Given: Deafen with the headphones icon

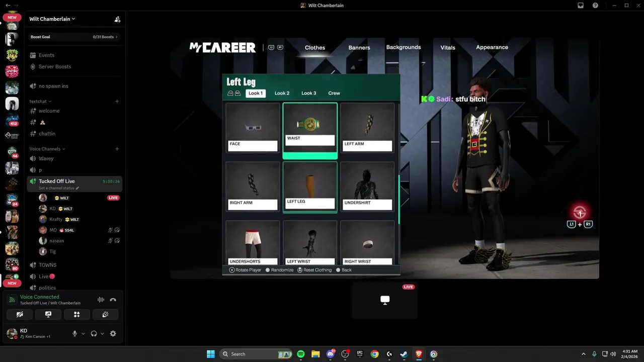Looking at the screenshot, I should click(x=94, y=333).
